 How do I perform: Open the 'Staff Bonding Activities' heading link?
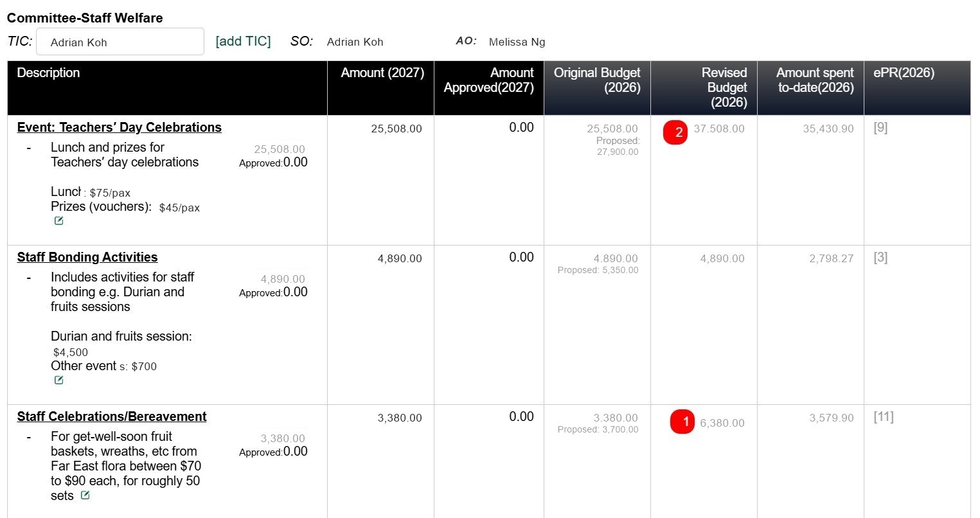coord(87,257)
